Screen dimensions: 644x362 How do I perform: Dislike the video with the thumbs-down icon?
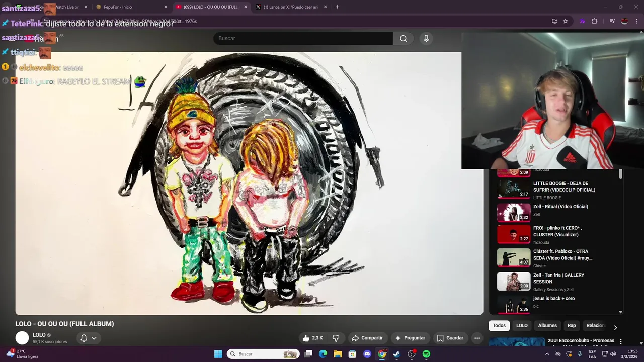(336, 338)
